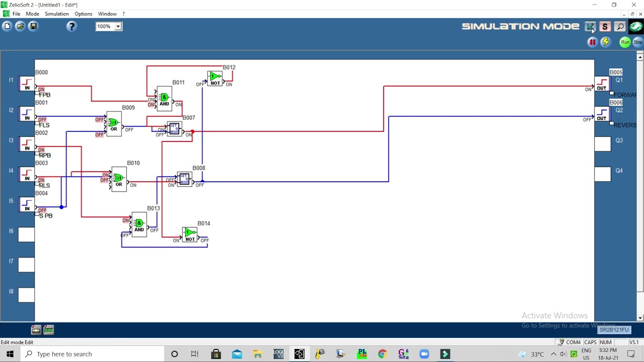644x362 pixels.
Task: Select output Q2 REVERSE block
Action: click(x=602, y=114)
